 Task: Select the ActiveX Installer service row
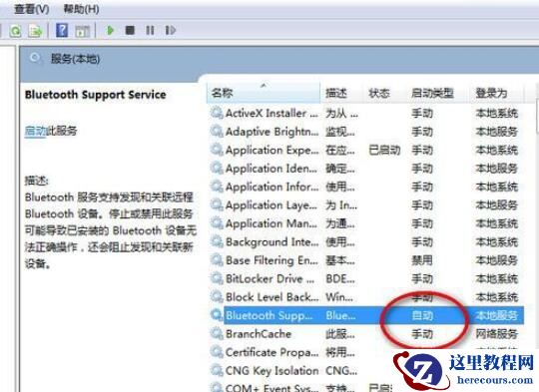(366, 113)
